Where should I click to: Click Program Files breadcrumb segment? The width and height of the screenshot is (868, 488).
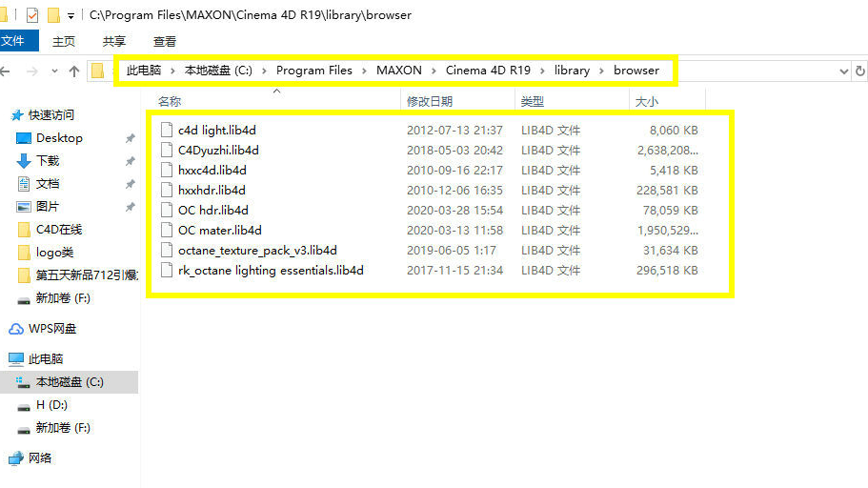pyautogui.click(x=313, y=71)
